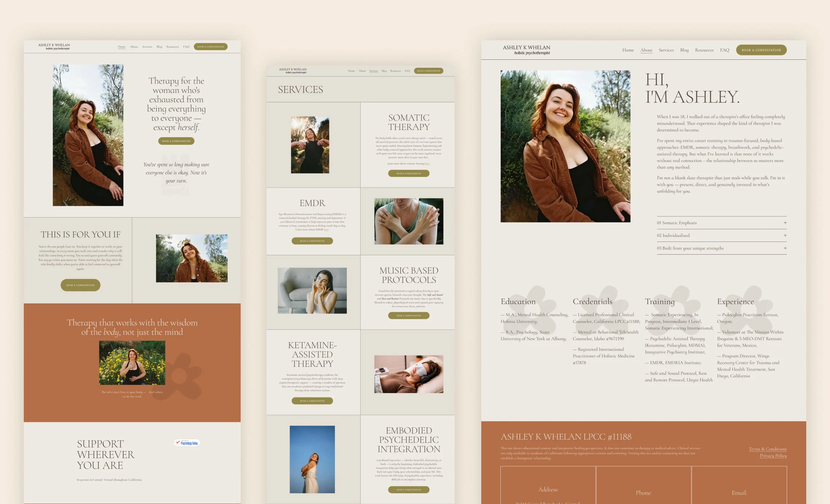This screenshot has height=504, width=830.
Task: Click the Address field in the footer contact table
Action: click(x=548, y=490)
